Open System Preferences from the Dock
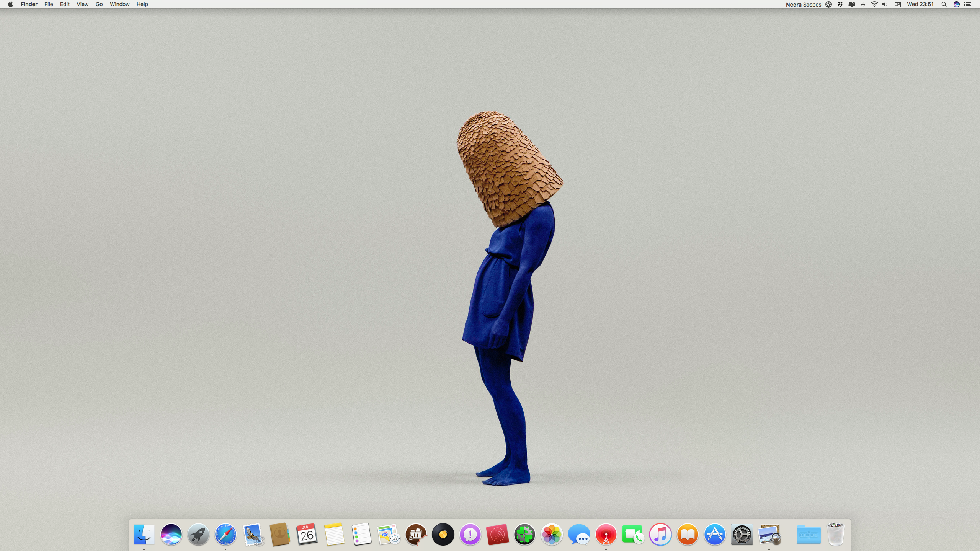 pos(741,535)
